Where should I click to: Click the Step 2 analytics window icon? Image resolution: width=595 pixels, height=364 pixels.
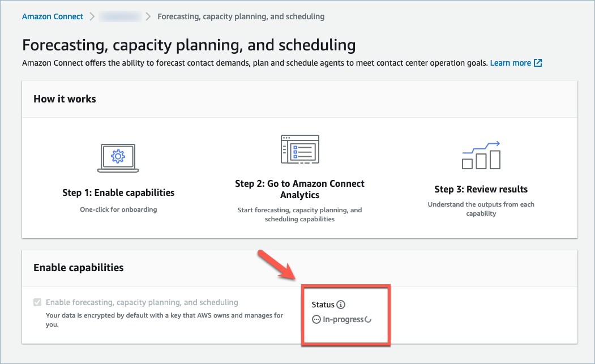[299, 149]
